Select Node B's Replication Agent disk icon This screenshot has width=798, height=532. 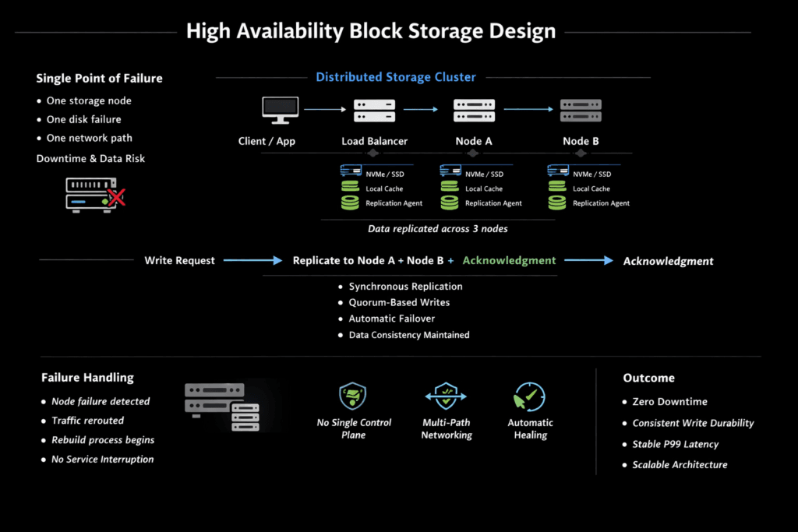click(x=557, y=203)
